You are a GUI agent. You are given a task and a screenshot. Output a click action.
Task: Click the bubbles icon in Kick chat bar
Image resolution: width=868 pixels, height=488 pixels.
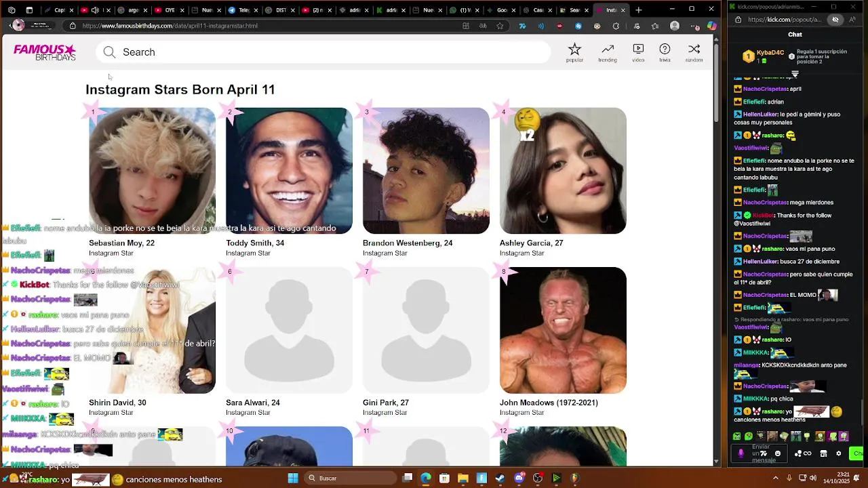tap(798, 453)
